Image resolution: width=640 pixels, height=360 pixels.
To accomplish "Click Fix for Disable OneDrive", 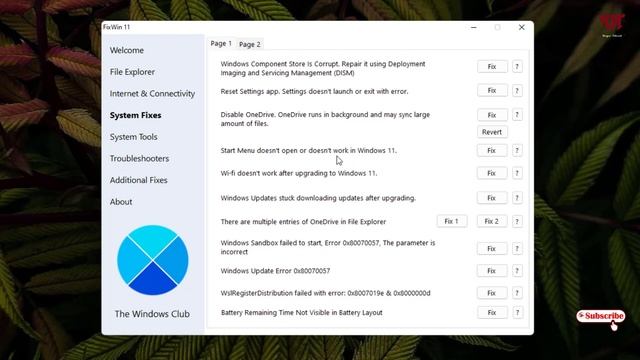I will (492, 115).
